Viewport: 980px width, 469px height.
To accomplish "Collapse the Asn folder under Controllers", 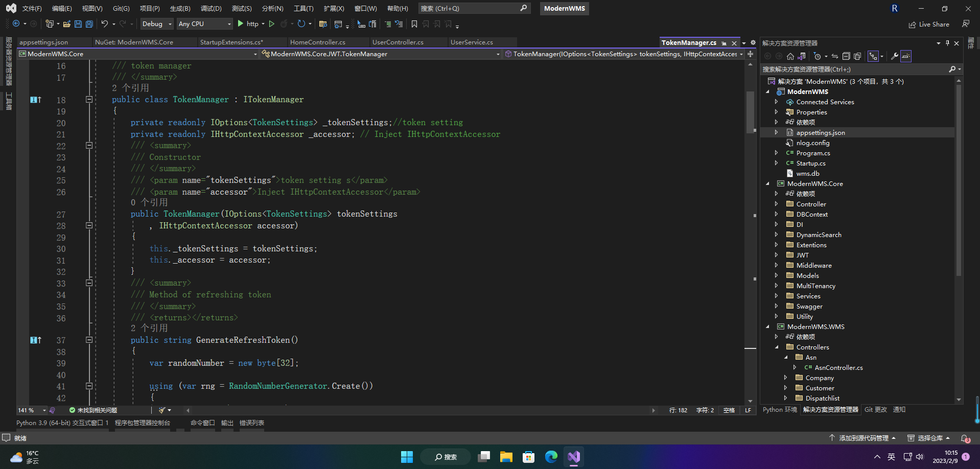I will tap(786, 357).
